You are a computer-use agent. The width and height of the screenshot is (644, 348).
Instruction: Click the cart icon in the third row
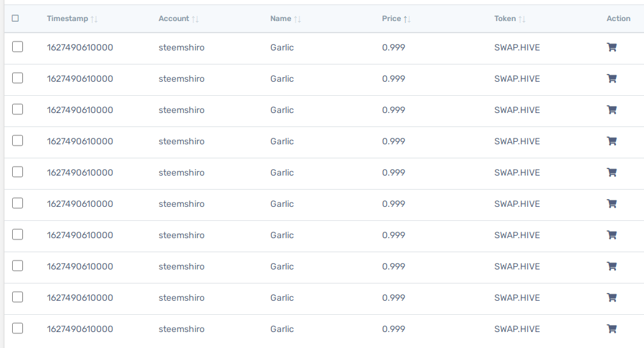[x=611, y=110]
